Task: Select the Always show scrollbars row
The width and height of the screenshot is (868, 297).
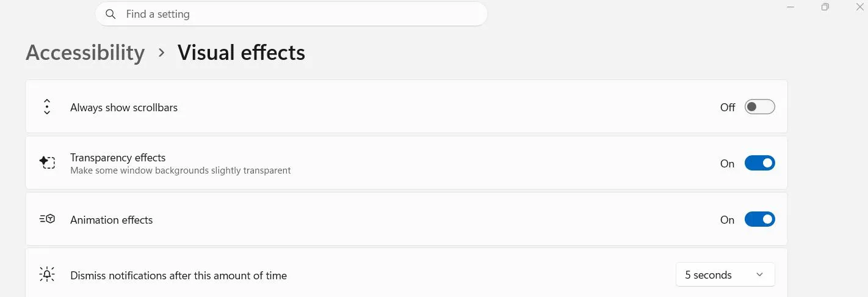Action: tap(407, 106)
